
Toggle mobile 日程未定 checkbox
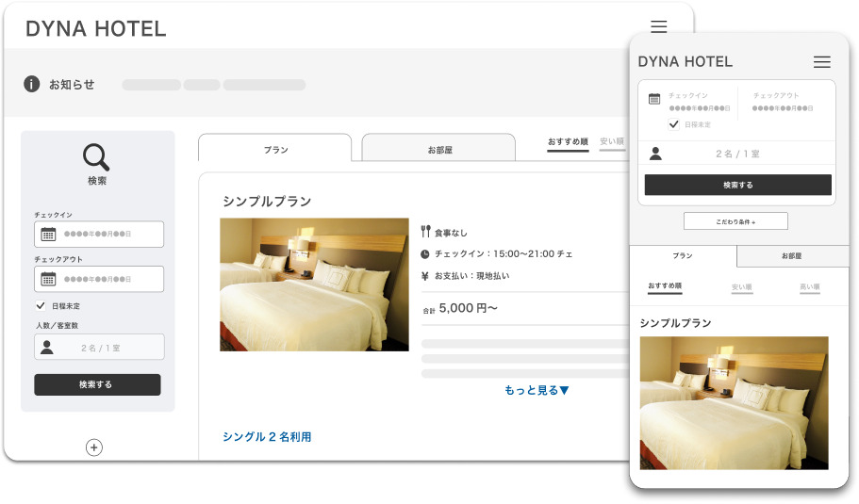[x=673, y=124]
